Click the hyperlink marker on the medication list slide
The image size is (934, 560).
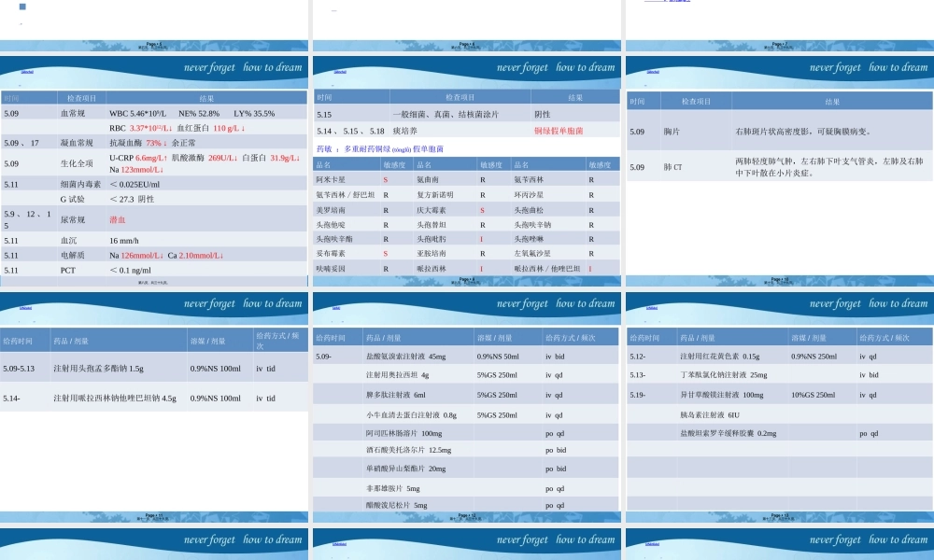(338, 72)
